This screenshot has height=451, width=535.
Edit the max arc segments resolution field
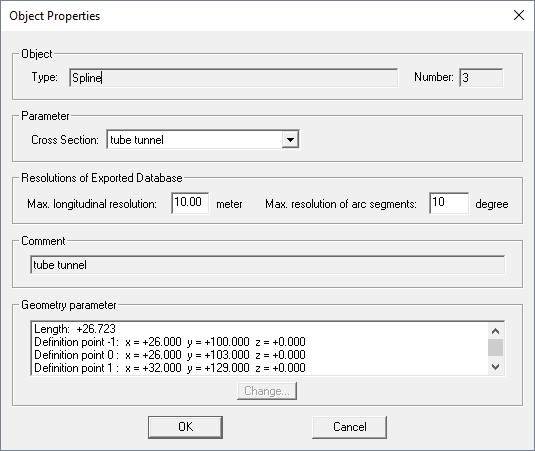tap(449, 203)
